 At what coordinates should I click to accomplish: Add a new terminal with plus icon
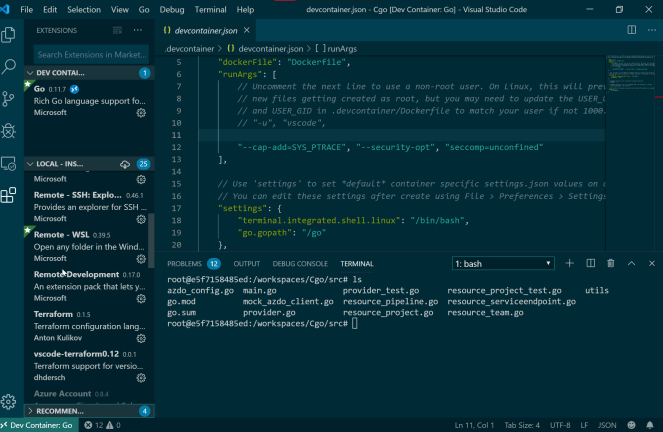pyautogui.click(x=570, y=263)
